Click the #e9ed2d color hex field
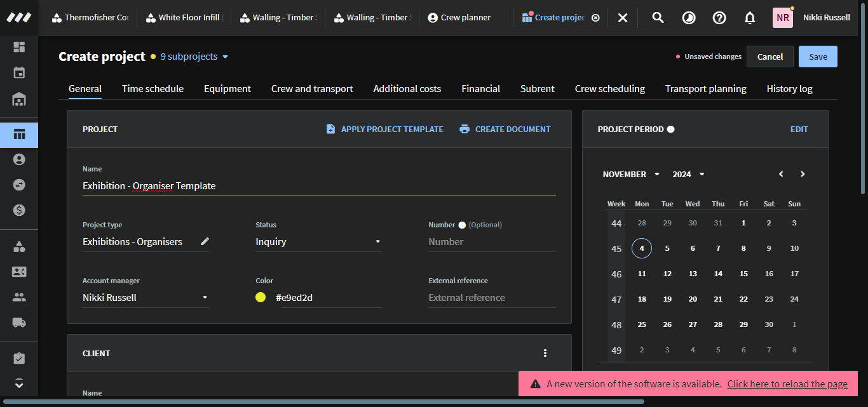 328,297
